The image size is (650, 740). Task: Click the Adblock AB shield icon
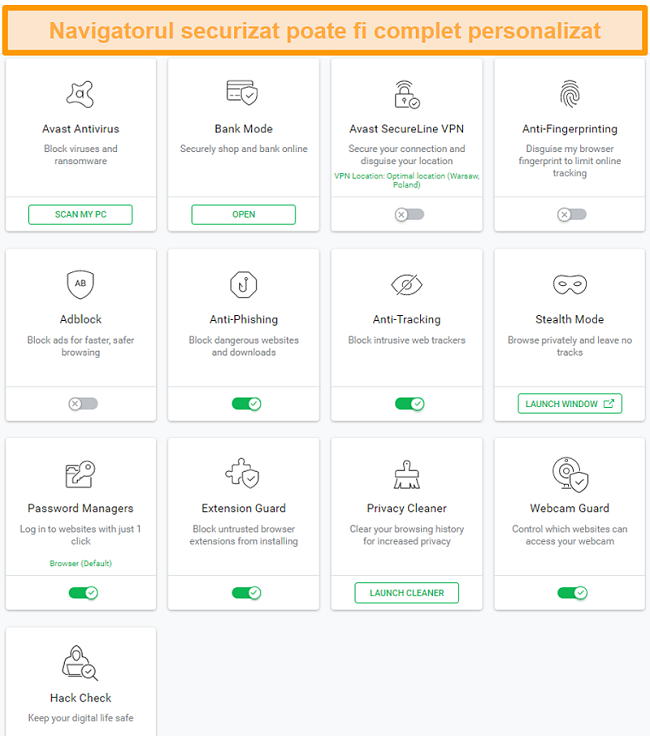[80, 284]
